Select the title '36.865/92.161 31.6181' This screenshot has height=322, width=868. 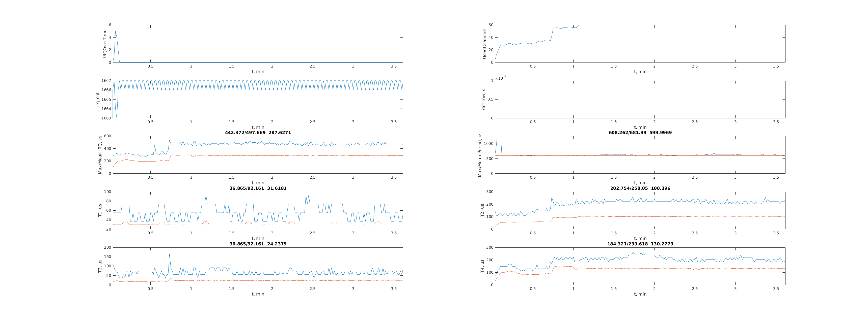[x=258, y=188]
